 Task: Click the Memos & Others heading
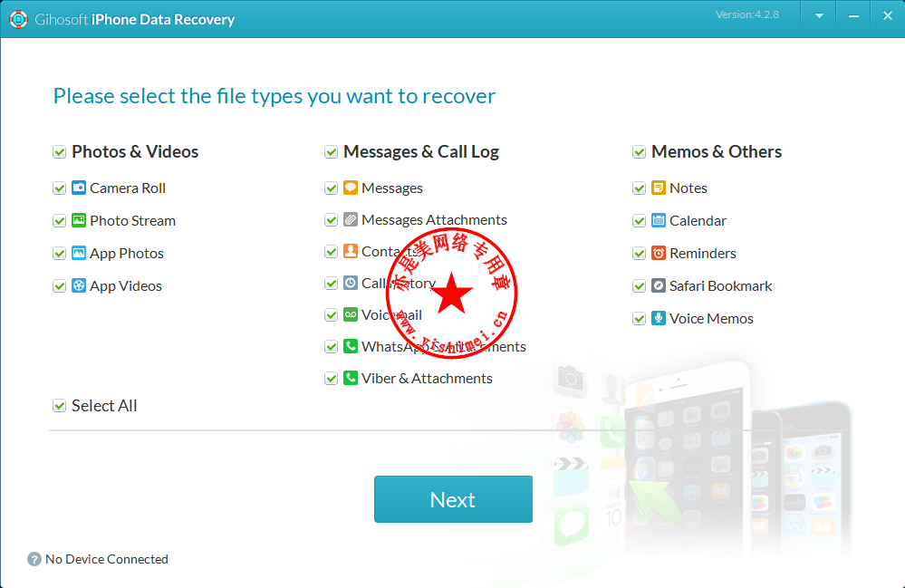point(717,152)
